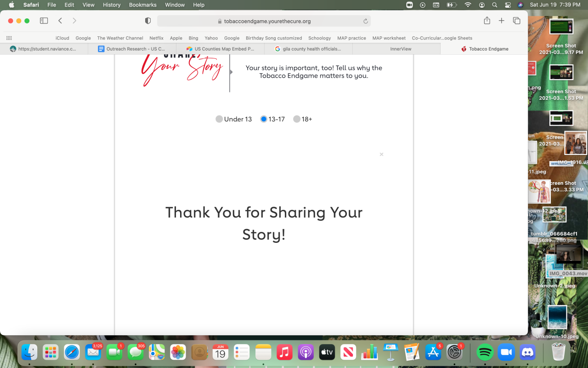Open Apple TV from the Dock
This screenshot has height=368, width=588.
coord(327,352)
